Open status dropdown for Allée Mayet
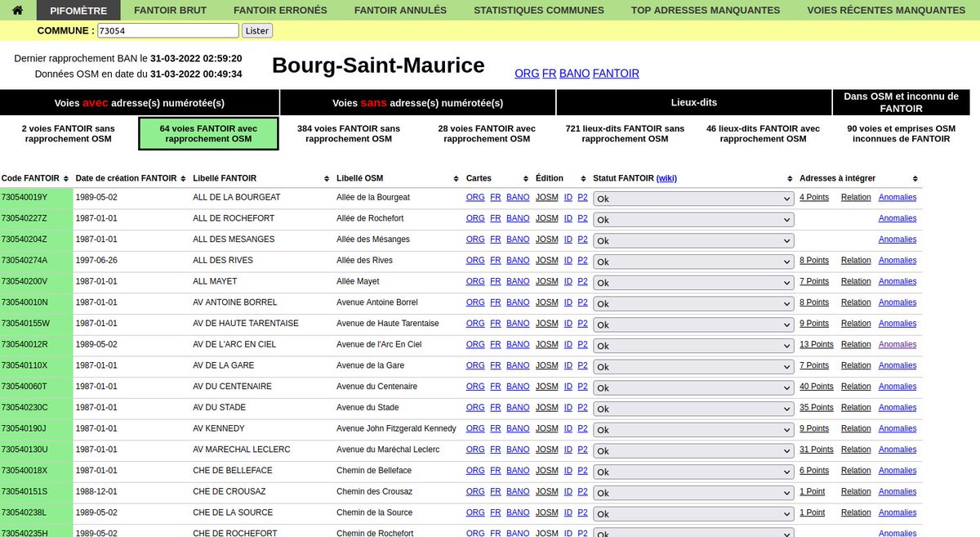This screenshot has width=980, height=537. coord(693,283)
